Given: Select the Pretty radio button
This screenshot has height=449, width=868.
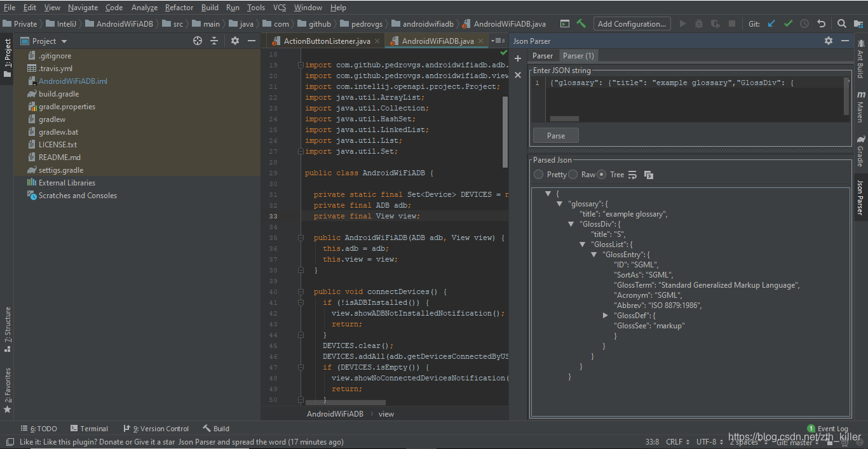Looking at the screenshot, I should [x=539, y=175].
